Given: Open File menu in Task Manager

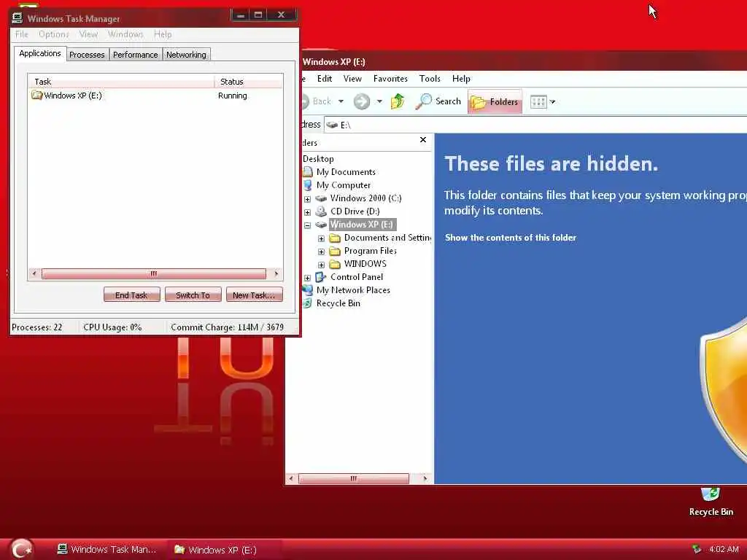Looking at the screenshot, I should (x=21, y=34).
